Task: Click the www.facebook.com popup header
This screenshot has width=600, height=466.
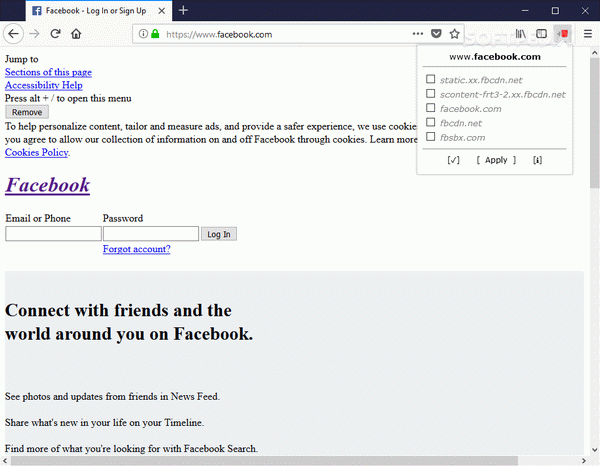Action: [495, 57]
